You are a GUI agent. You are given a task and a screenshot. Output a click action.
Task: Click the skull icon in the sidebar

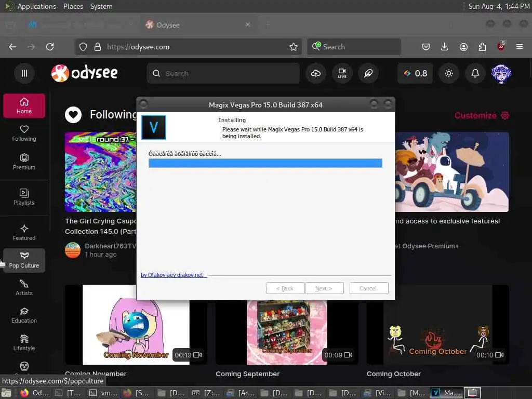pos(24,366)
